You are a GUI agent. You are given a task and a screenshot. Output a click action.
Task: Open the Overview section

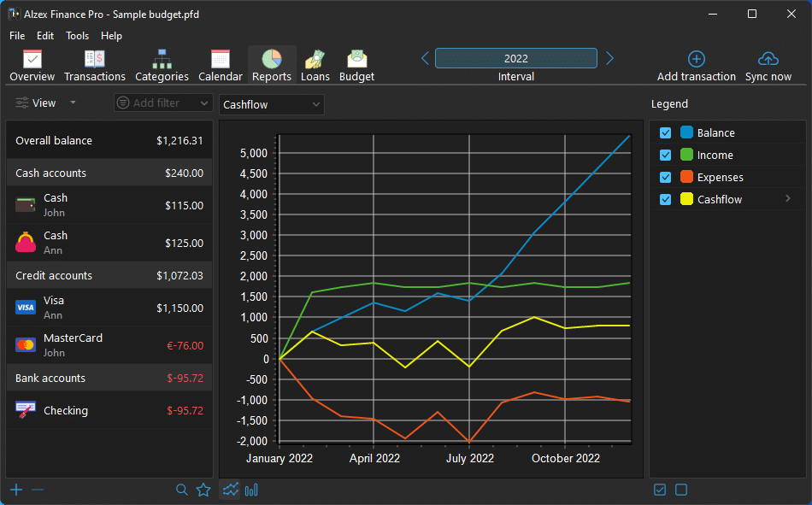point(32,66)
